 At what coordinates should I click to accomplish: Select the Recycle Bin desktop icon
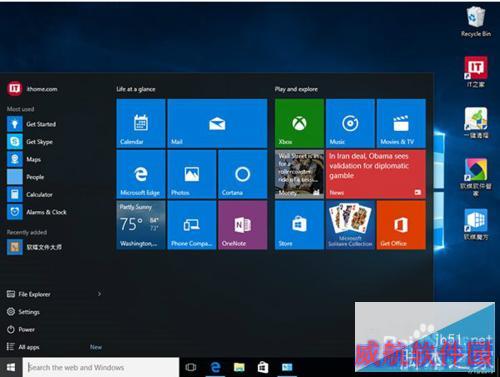[476, 21]
